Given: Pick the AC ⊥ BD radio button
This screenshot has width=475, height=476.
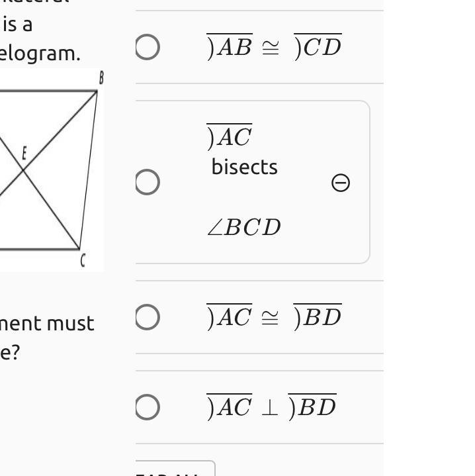Looking at the screenshot, I should (147, 407).
